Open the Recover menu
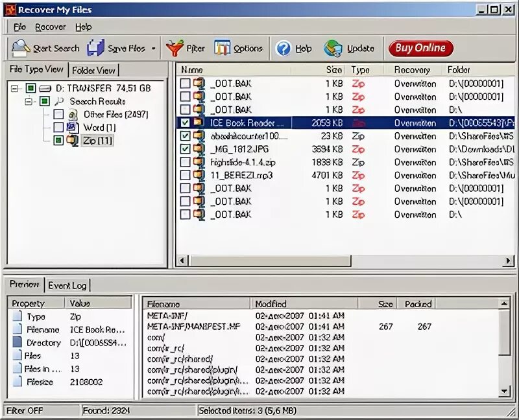The image size is (519, 420). (50, 27)
